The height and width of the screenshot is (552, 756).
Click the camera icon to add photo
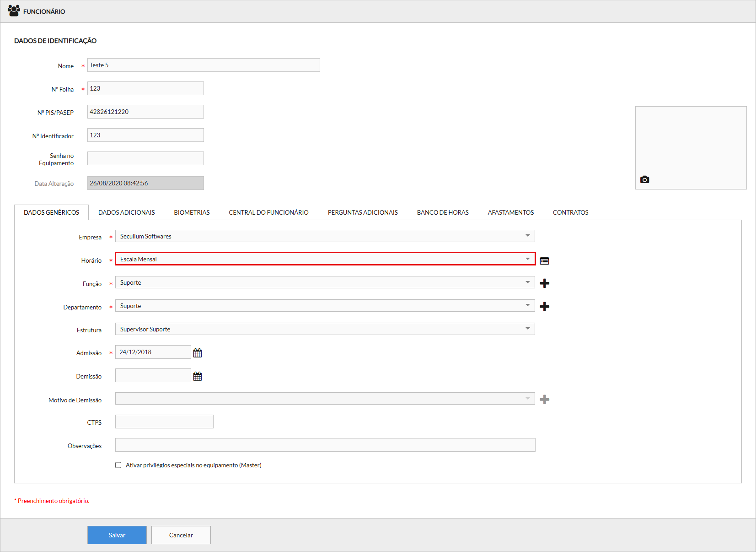[x=644, y=180]
